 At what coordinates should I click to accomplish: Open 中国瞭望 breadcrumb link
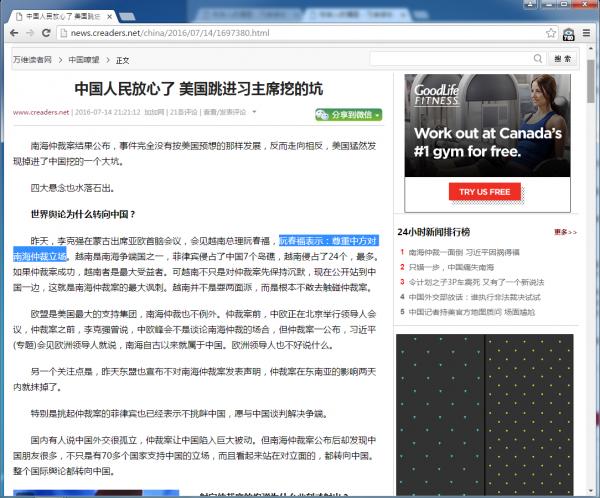click(x=85, y=60)
